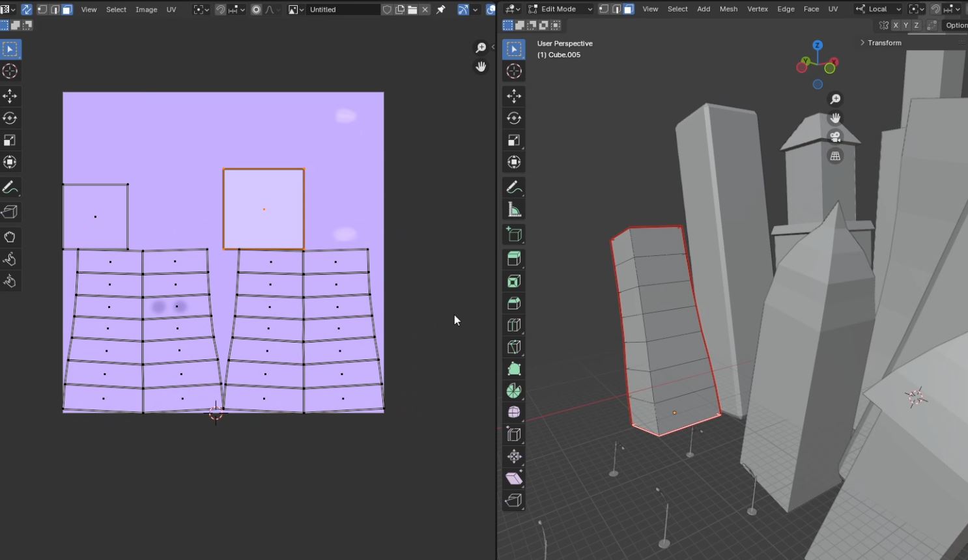This screenshot has height=560, width=968.
Task: Open image browse dropdown beside Untitled
Action: [296, 10]
